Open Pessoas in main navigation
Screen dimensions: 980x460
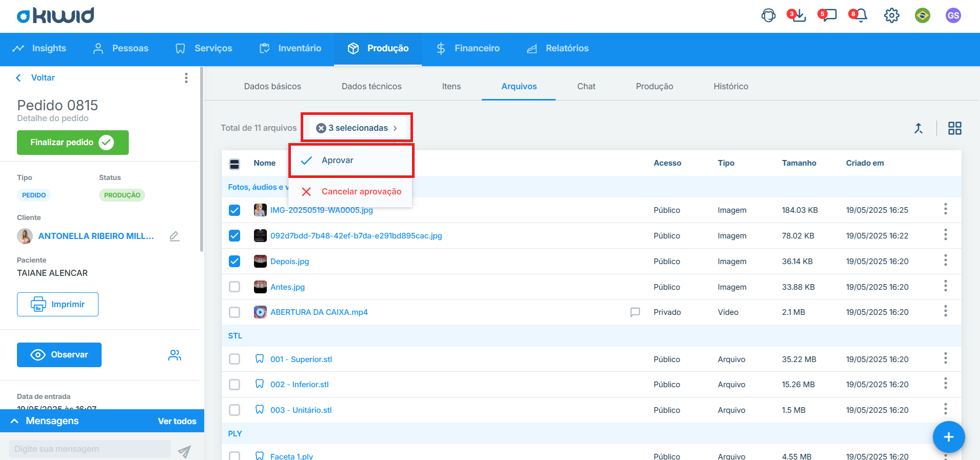tap(121, 48)
